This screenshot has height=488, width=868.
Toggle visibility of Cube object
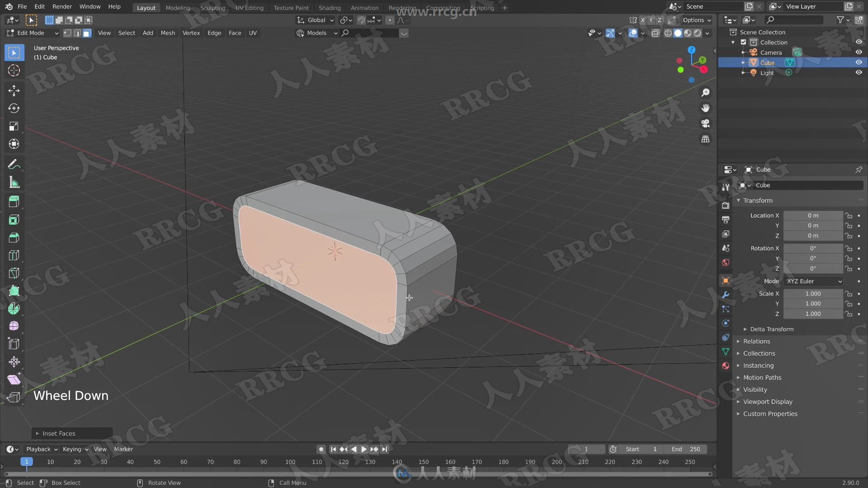860,62
